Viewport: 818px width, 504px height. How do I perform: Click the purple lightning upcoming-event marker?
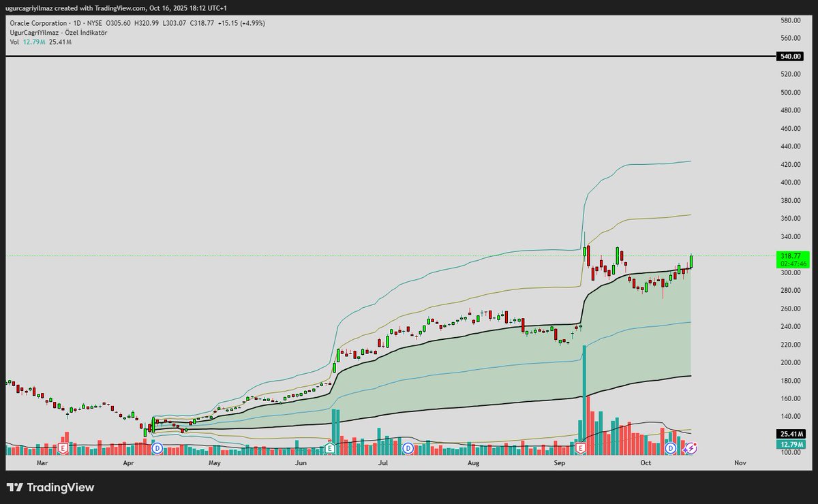click(x=690, y=448)
